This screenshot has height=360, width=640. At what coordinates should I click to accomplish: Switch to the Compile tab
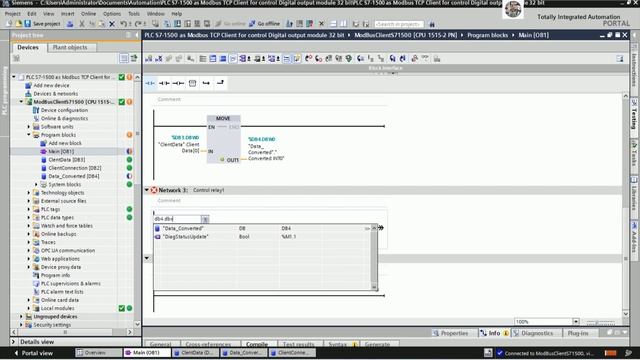click(257, 344)
